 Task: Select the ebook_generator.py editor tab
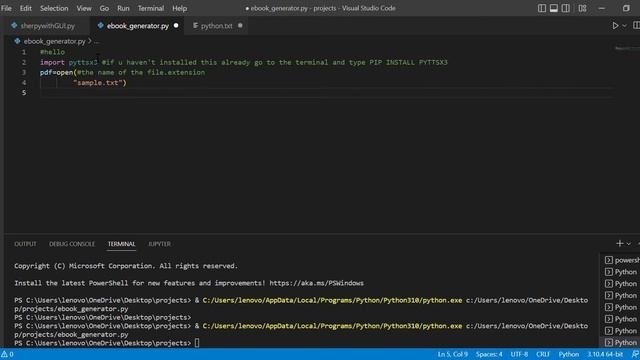(x=138, y=26)
